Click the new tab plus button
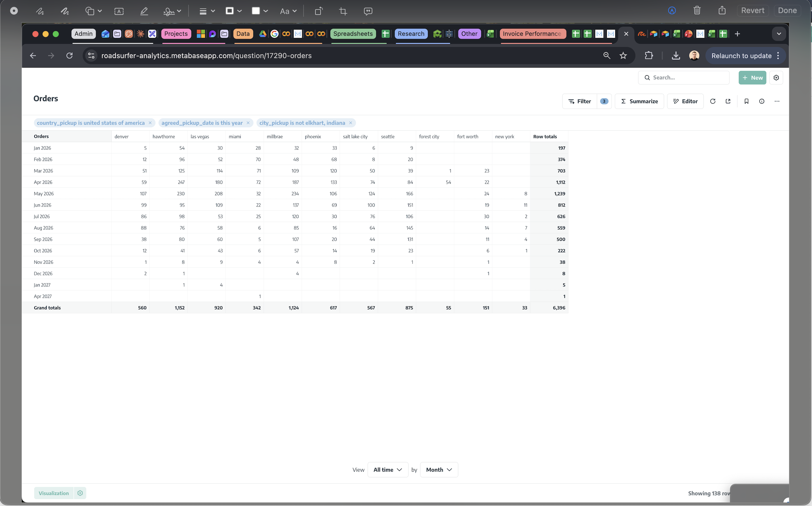 (737, 34)
